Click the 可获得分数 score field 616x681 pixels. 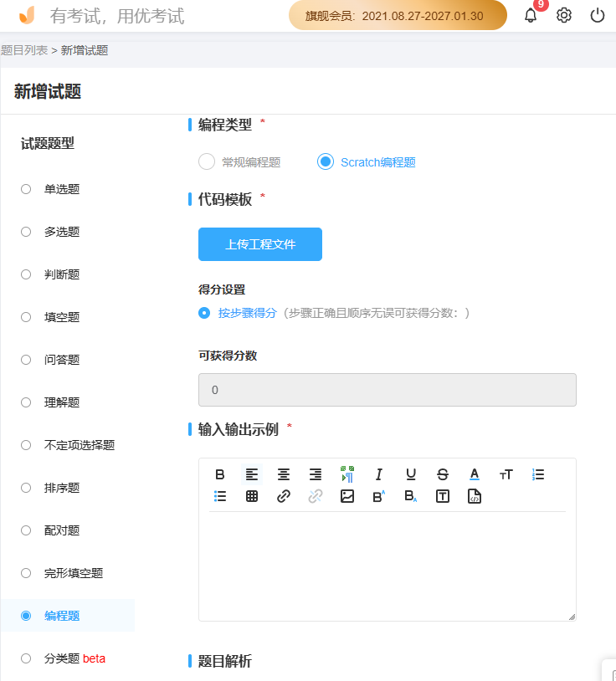tap(387, 390)
